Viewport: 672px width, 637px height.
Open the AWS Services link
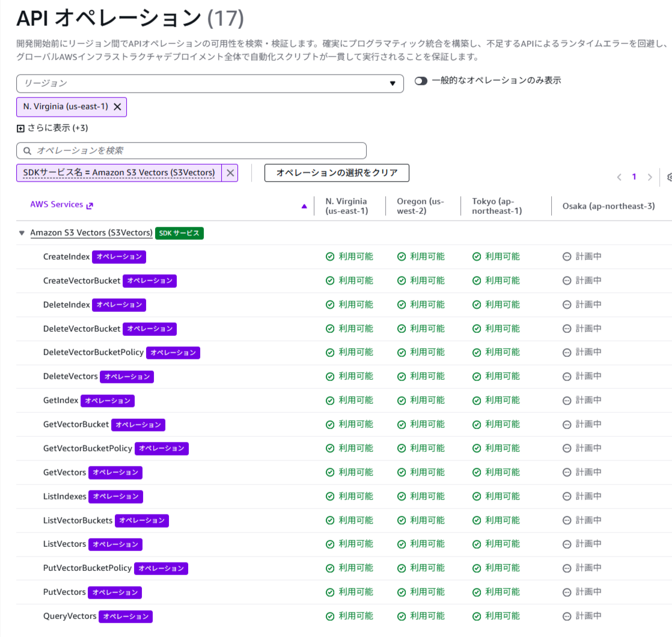click(x=57, y=205)
